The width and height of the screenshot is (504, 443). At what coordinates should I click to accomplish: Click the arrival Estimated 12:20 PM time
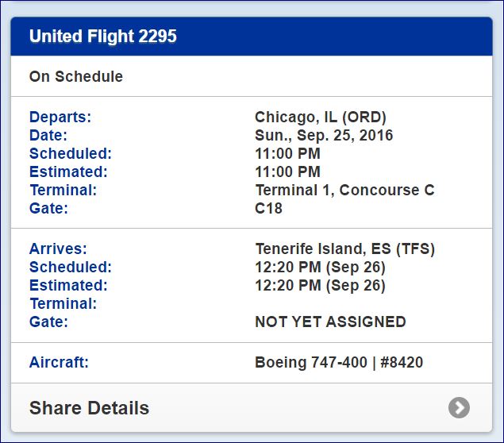320,286
